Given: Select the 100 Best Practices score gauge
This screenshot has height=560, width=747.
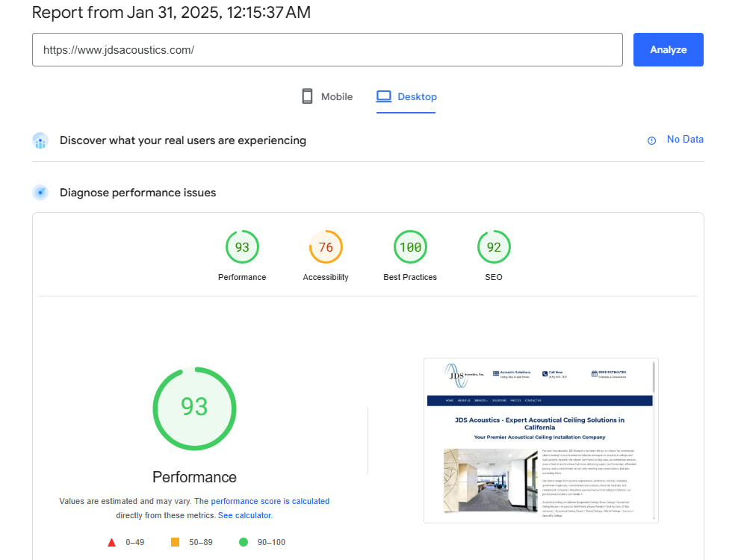Looking at the screenshot, I should tap(410, 247).
